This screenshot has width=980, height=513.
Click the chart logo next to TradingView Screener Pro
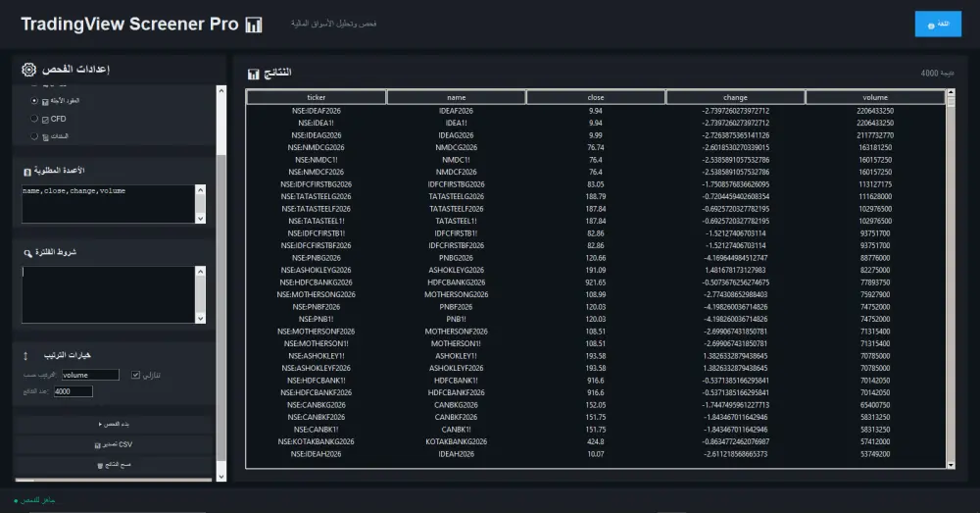click(x=254, y=26)
